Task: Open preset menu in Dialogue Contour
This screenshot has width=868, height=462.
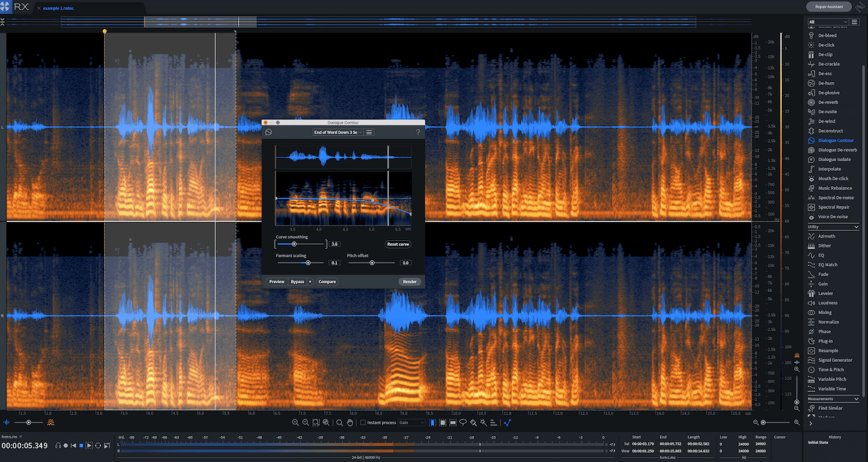Action: click(x=369, y=132)
